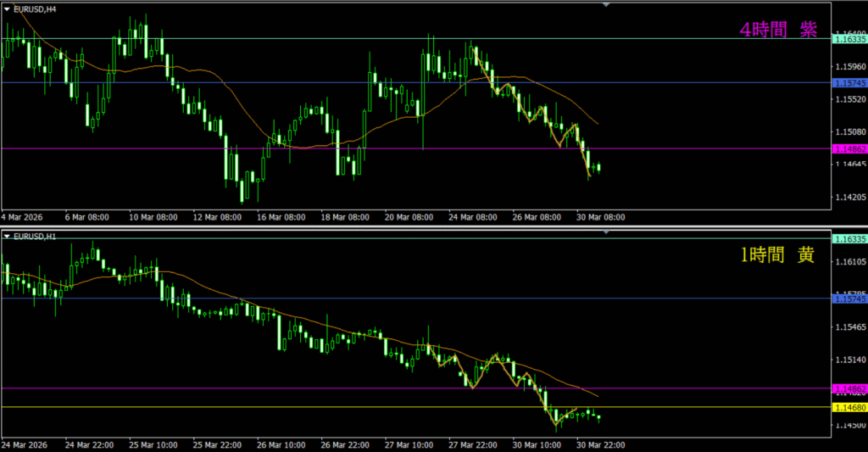
Task: Select the yellow 1.14680 price tag on H1 chart
Action: tap(849, 408)
